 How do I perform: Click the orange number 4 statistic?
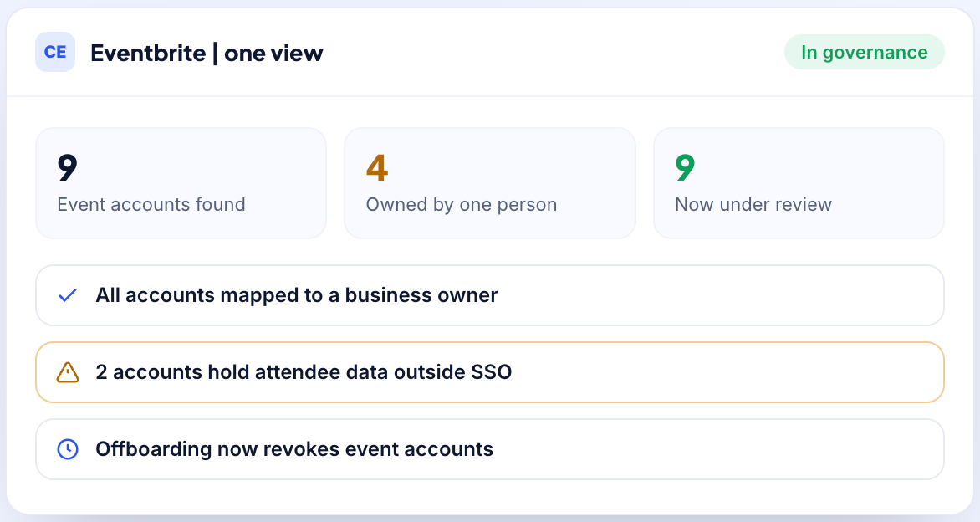pos(377,167)
